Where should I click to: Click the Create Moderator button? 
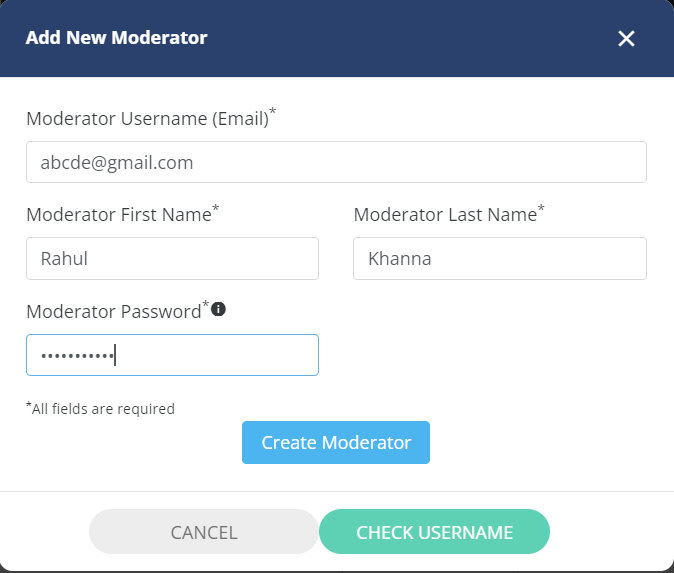[336, 442]
